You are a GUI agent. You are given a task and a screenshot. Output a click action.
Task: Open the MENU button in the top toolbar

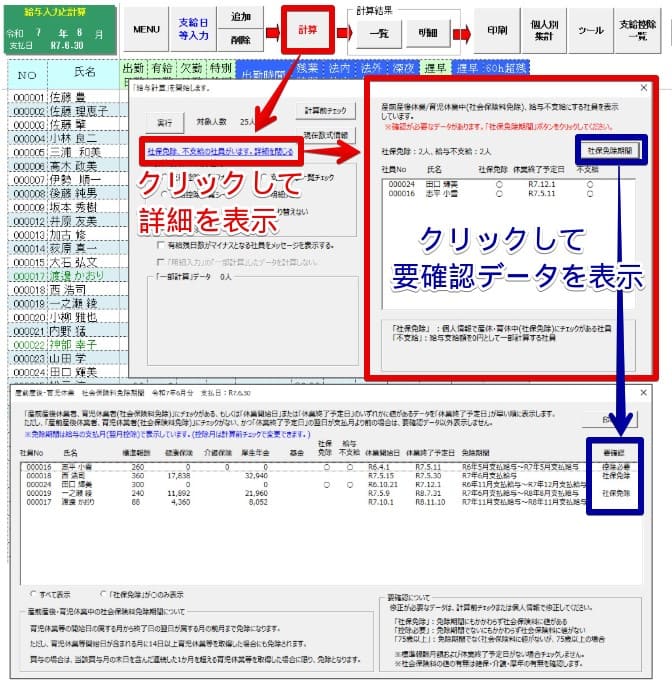pos(146,30)
